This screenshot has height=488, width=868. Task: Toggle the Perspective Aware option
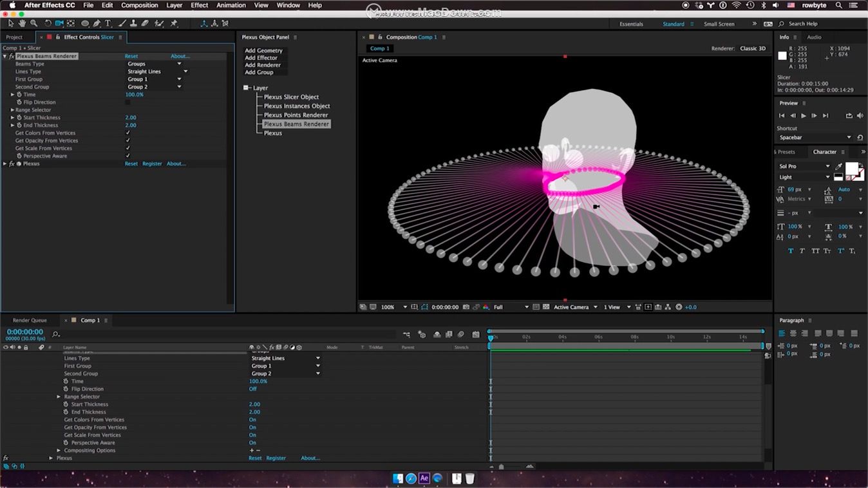tap(127, 156)
